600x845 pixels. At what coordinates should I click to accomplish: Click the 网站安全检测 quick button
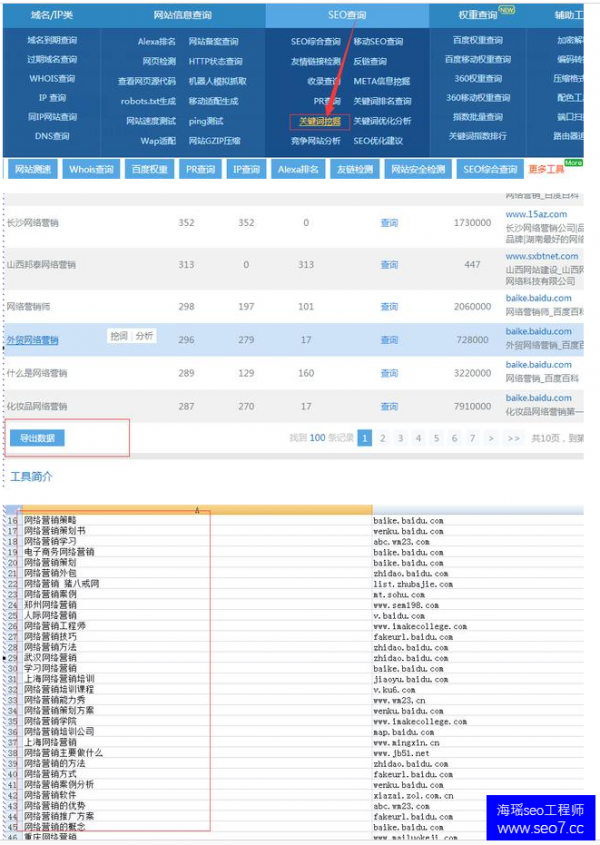[418, 170]
